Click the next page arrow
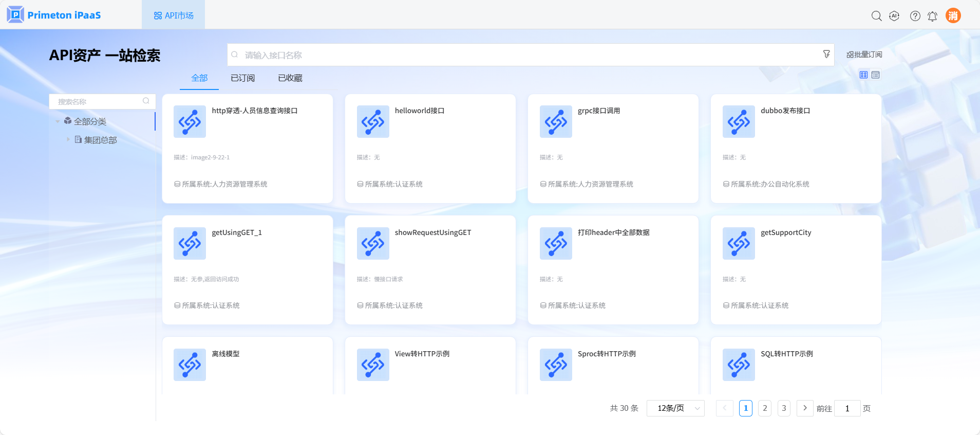This screenshot has width=980, height=435. (x=804, y=408)
